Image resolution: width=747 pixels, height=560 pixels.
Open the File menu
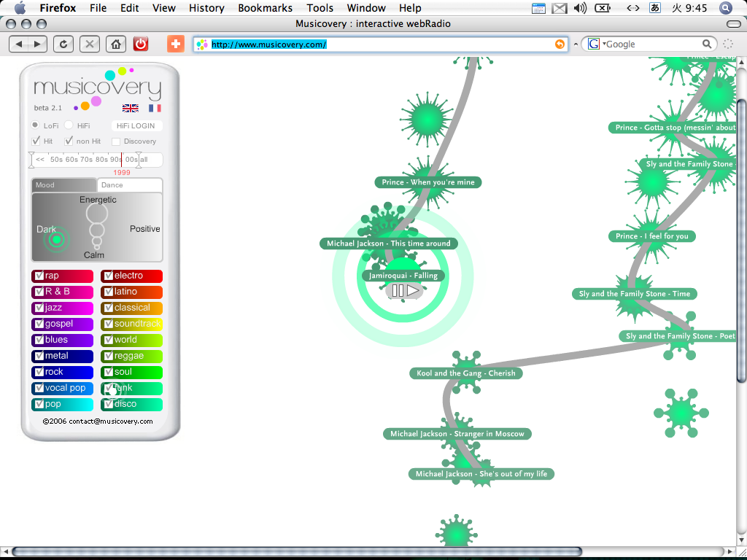point(98,8)
